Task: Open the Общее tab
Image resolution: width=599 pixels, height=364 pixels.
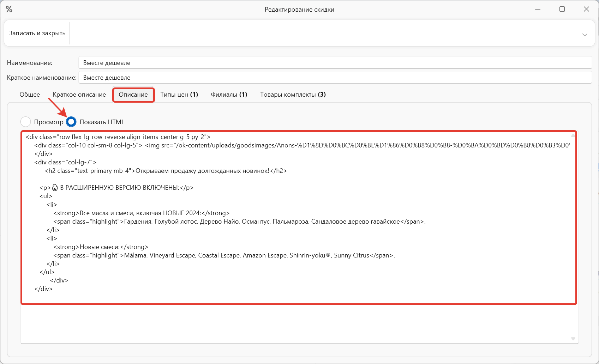Action: click(x=30, y=95)
